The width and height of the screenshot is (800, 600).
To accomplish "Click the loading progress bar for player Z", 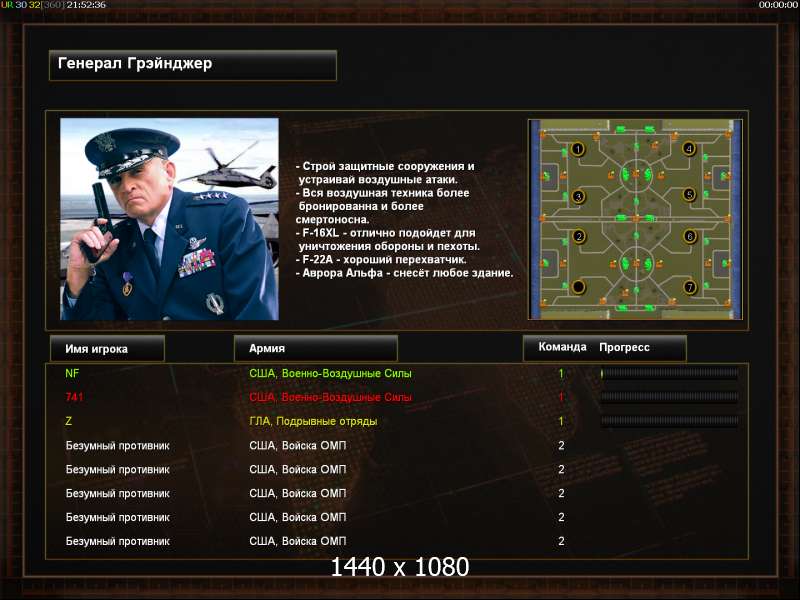I will [x=669, y=421].
